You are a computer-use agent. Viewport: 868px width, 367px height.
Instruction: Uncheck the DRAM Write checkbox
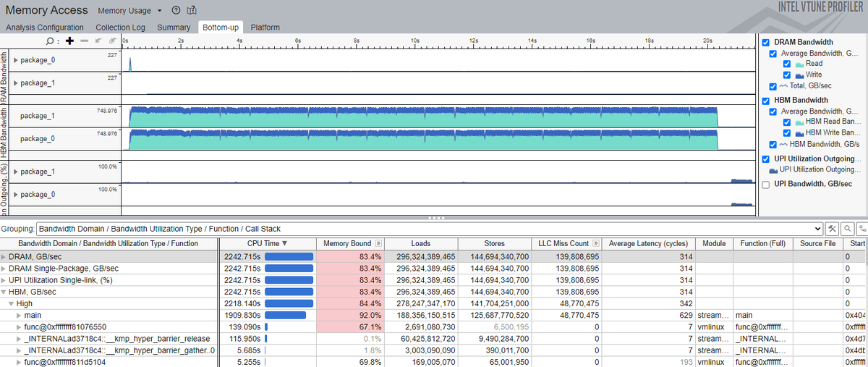(x=787, y=75)
